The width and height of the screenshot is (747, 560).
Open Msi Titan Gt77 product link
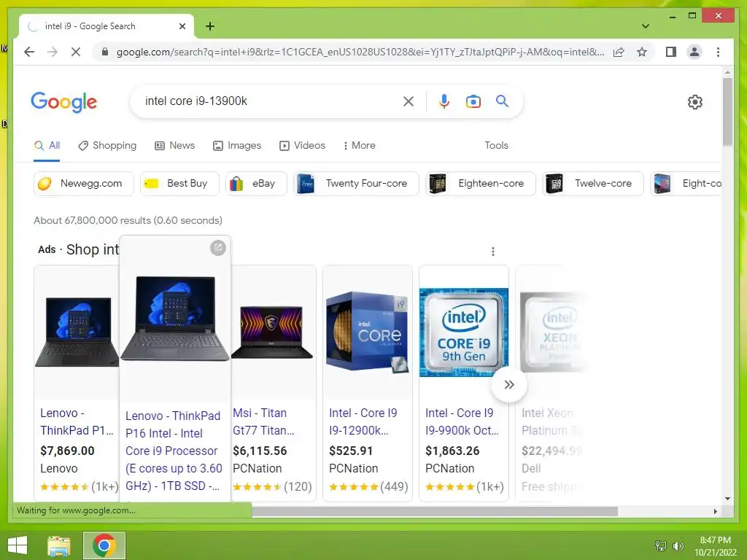[263, 421]
